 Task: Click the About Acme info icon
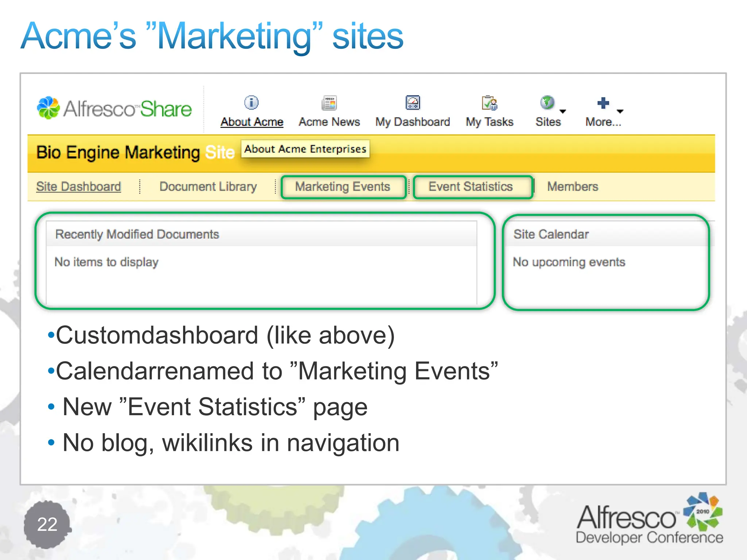click(x=251, y=103)
